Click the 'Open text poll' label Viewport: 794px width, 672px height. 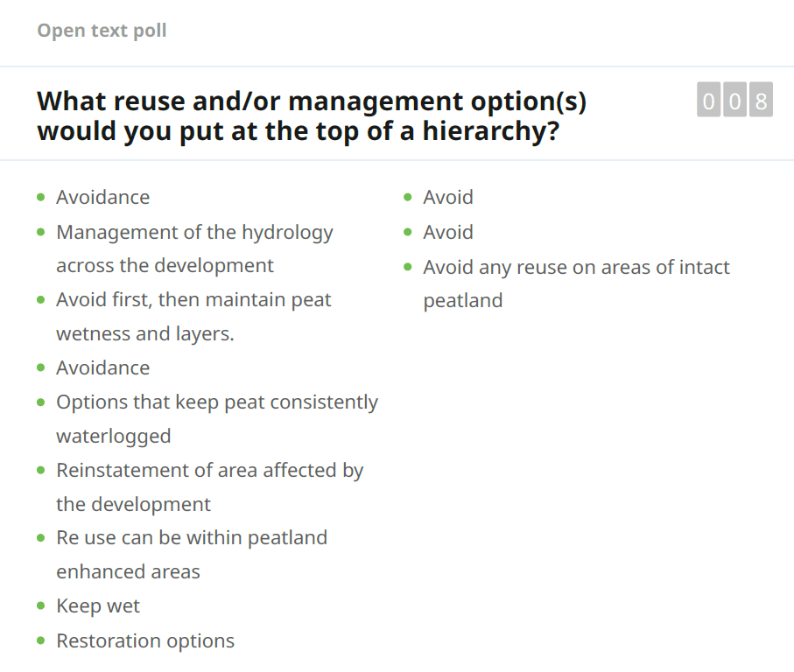(102, 31)
